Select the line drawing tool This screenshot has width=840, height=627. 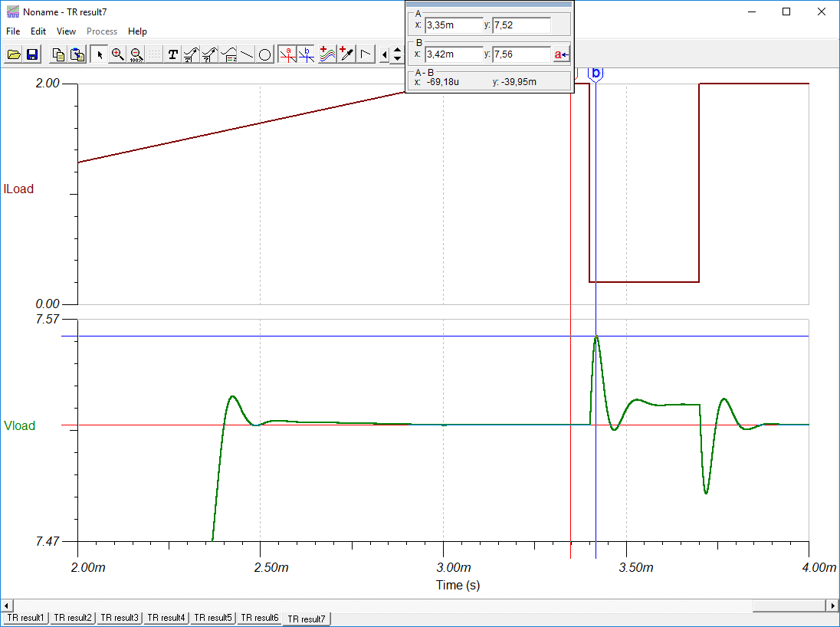click(247, 54)
